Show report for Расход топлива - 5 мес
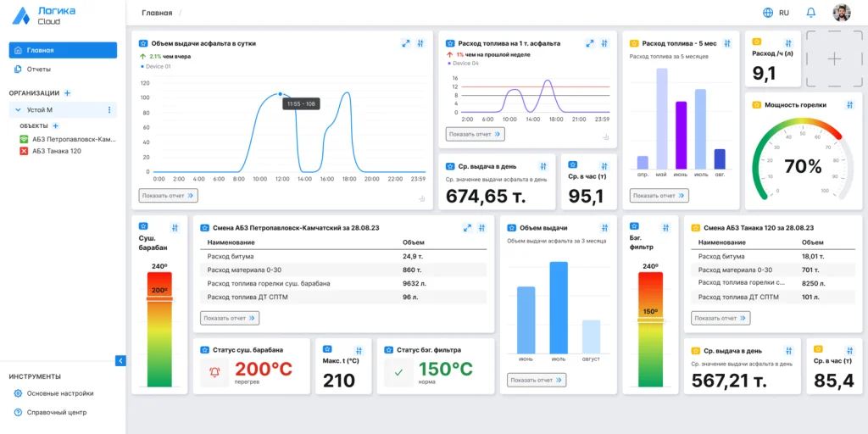Image resolution: width=868 pixels, height=434 pixels. click(659, 196)
